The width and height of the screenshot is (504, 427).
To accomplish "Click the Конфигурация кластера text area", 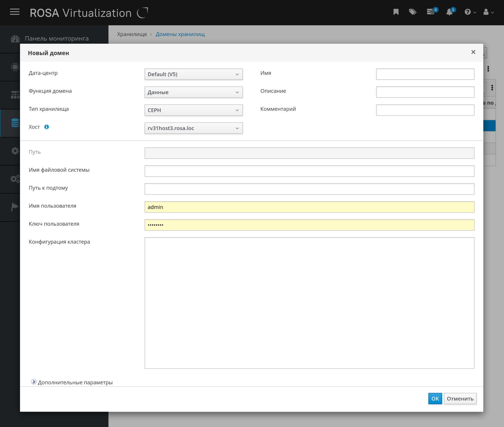I will [x=309, y=303].
